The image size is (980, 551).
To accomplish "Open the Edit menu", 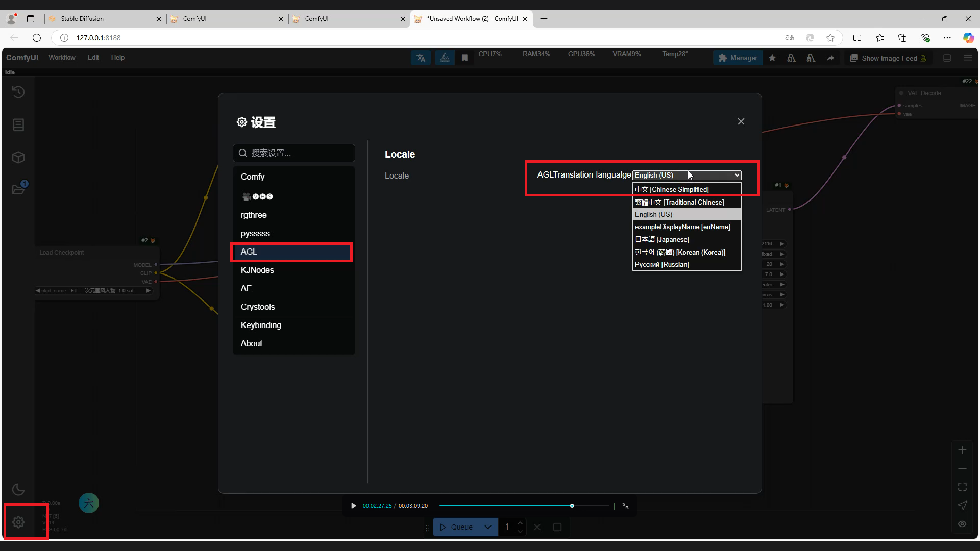I will [93, 58].
